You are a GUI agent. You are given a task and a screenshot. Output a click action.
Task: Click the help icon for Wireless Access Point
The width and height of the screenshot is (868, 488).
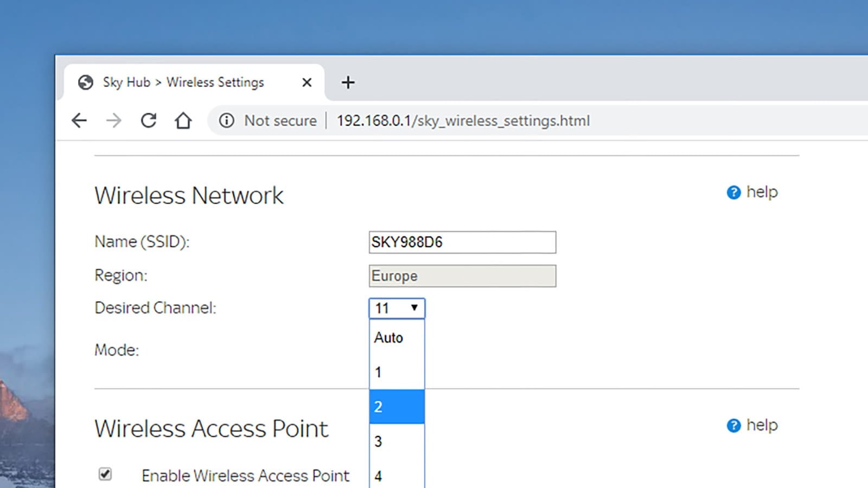(x=733, y=426)
